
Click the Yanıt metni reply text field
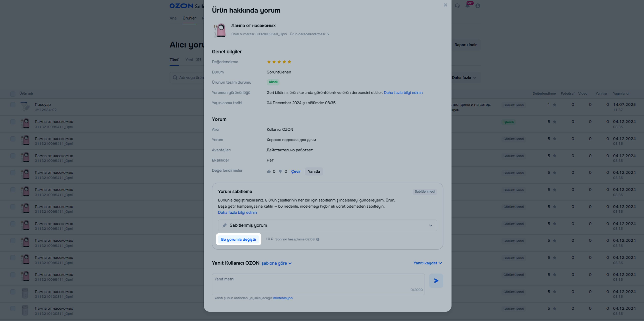tap(318, 284)
